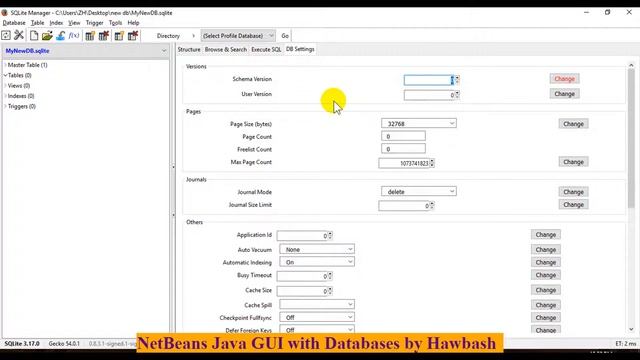Click the Connect Database open-folder icon
This screenshot has height=360, width=640.
point(47,36)
